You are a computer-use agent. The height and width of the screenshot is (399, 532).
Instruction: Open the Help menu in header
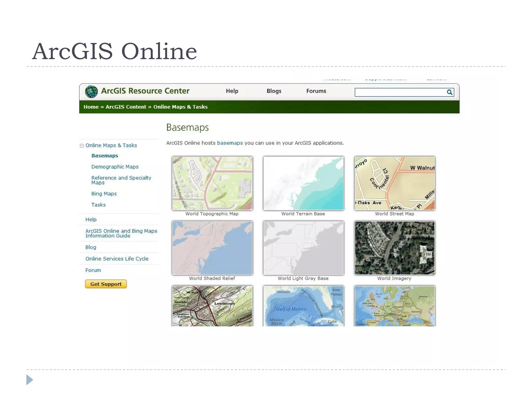[x=232, y=91]
